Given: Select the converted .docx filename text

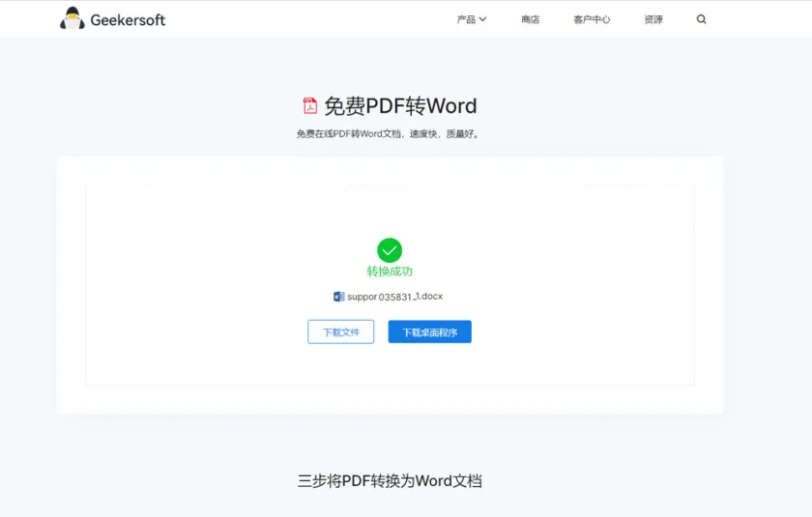Looking at the screenshot, I should (x=395, y=297).
